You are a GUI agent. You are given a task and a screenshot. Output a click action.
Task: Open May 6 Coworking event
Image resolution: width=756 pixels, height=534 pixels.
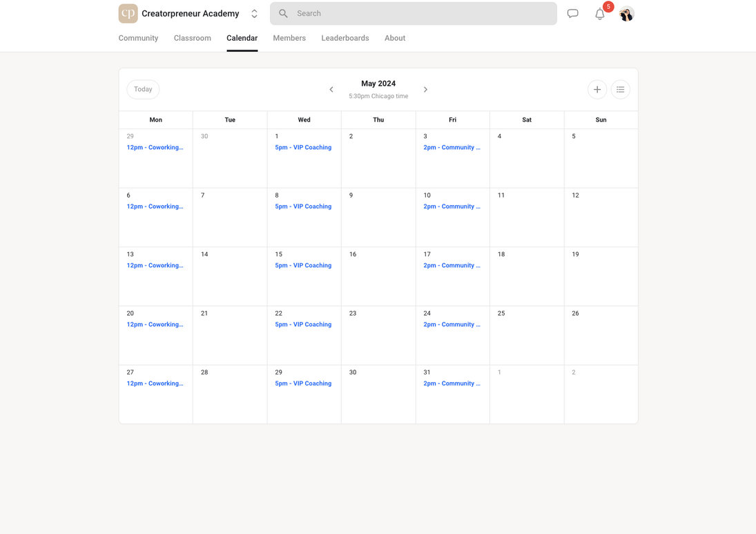155,207
